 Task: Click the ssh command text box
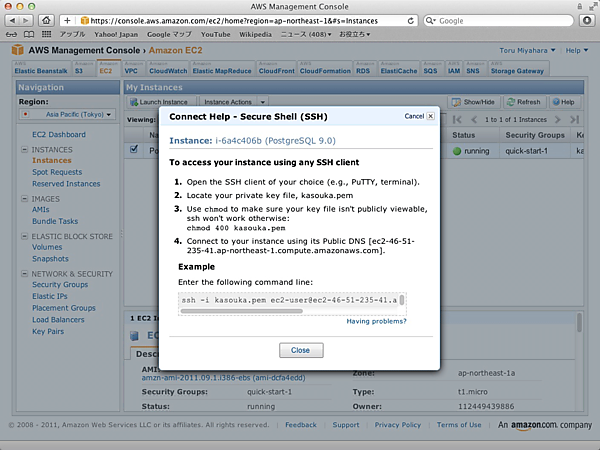click(x=292, y=304)
